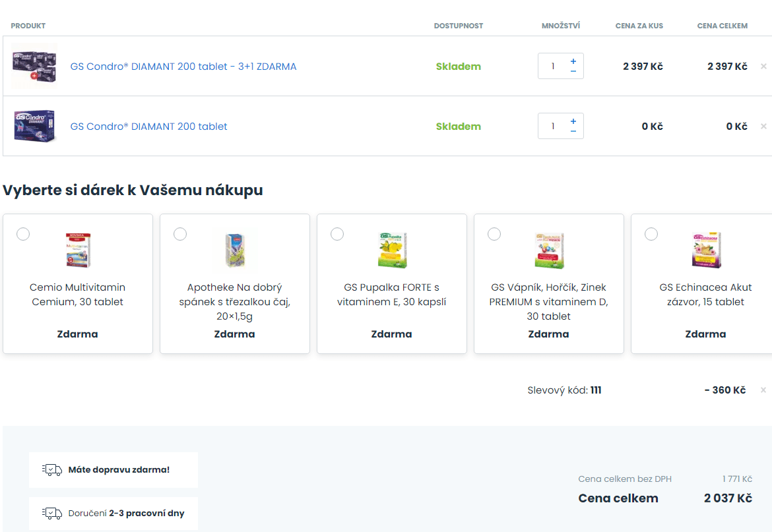The width and height of the screenshot is (772, 532).
Task: Click the 'PRODUKT' column header
Action: point(28,26)
